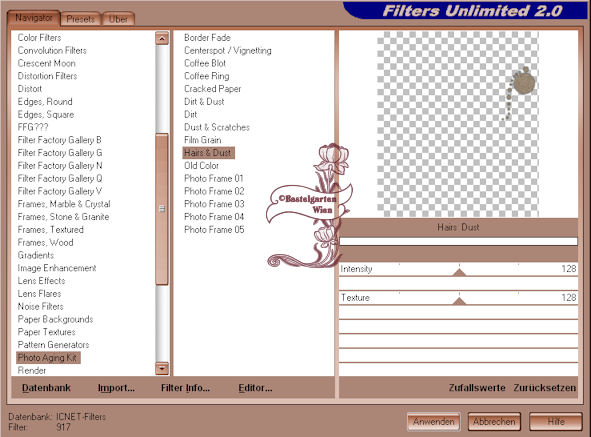This screenshot has height=437, width=591.
Task: Click the Texture slider handle
Action: pyautogui.click(x=459, y=301)
